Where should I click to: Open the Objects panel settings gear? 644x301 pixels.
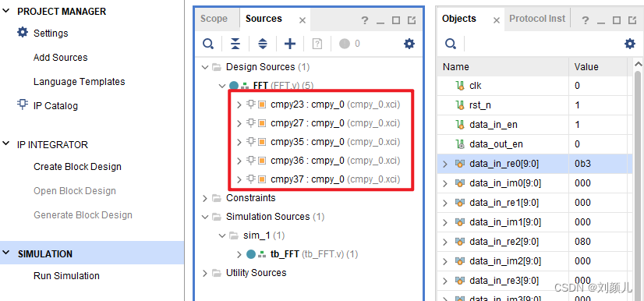coord(630,44)
